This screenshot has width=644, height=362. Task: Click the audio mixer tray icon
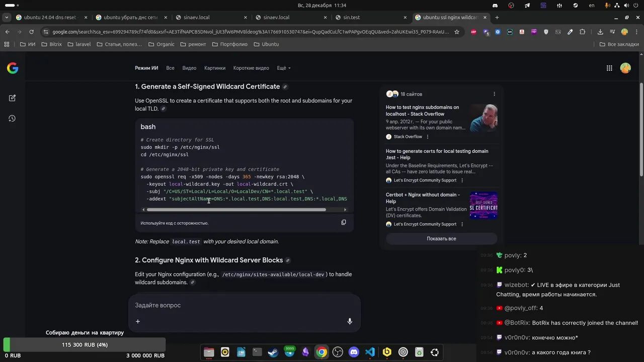559,6
